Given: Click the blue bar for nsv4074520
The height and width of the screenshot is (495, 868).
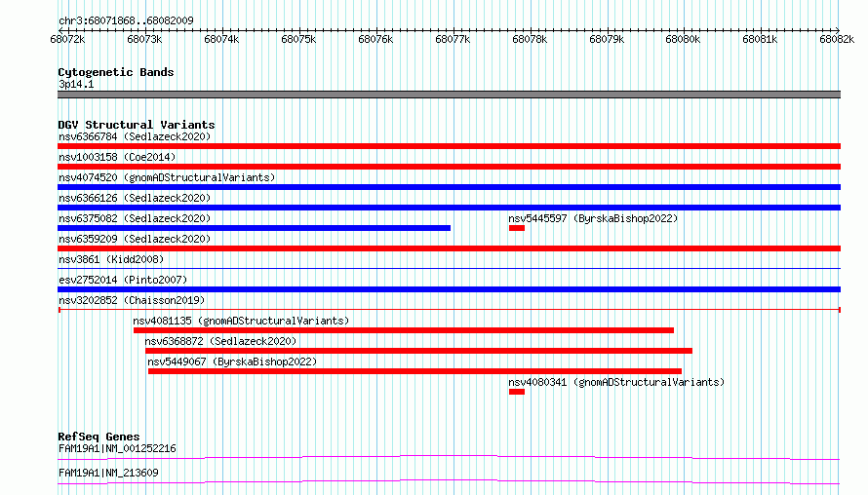Looking at the screenshot, I should click(449, 187).
